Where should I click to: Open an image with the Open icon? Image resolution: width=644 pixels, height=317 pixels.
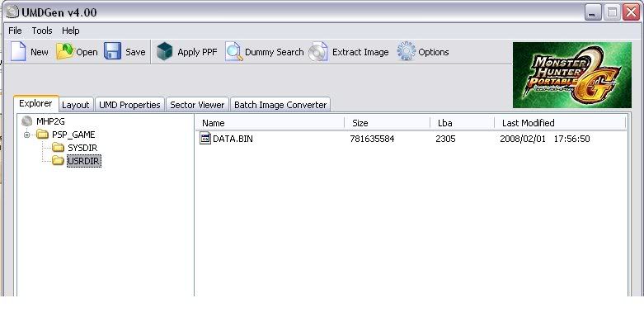click(x=64, y=52)
